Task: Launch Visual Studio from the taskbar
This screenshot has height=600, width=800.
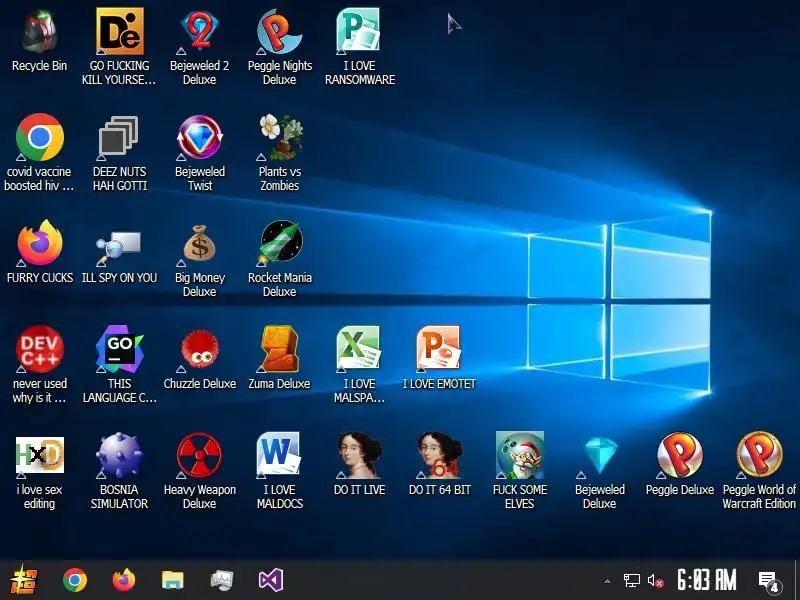Action: 271,581
